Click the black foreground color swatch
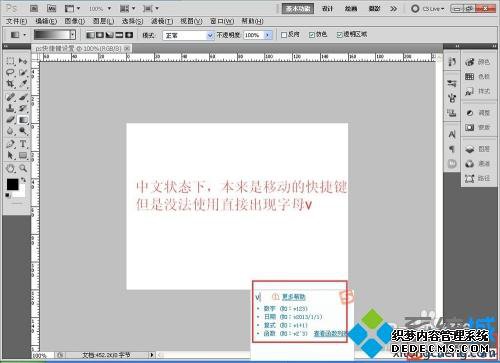Viewport: 500px width, 363px height. click(x=13, y=184)
